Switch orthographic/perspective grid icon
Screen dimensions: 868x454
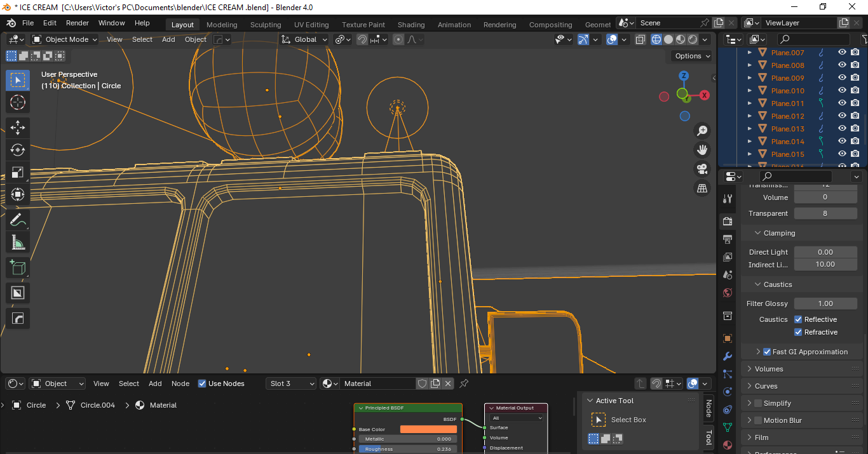702,188
